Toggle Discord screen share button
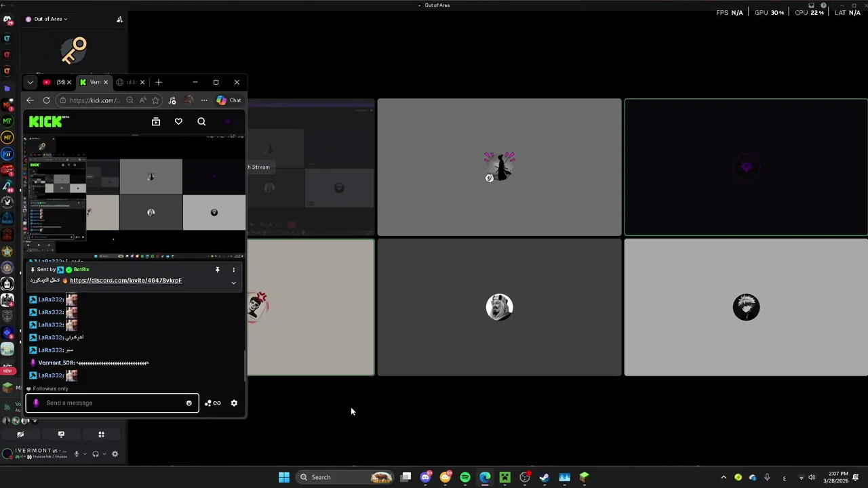The image size is (868, 488). [x=61, y=434]
